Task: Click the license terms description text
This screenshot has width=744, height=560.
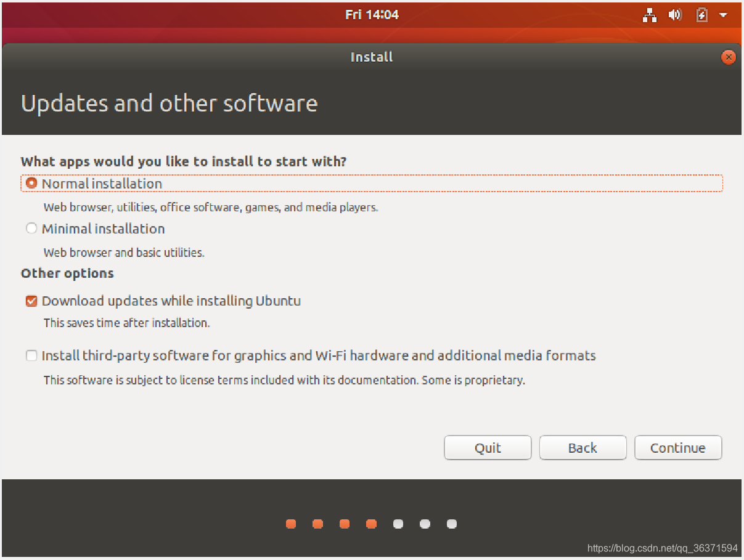Action: pos(284,380)
